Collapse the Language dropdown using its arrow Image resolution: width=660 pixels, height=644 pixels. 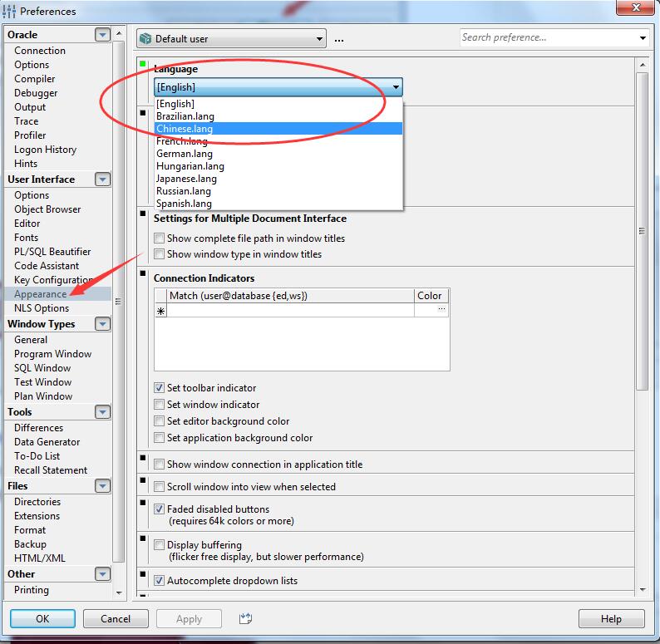[396, 87]
